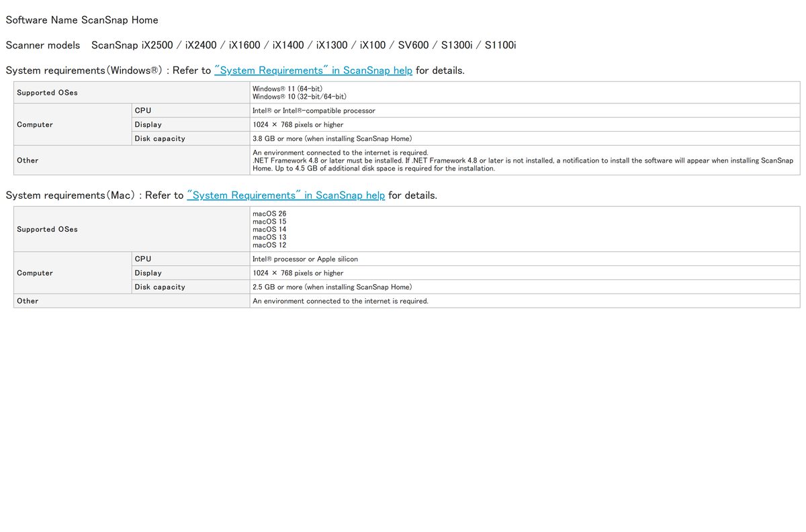This screenshot has height=532, width=806.
Task: Click the "macOS 15" entry
Action: pyautogui.click(x=269, y=222)
